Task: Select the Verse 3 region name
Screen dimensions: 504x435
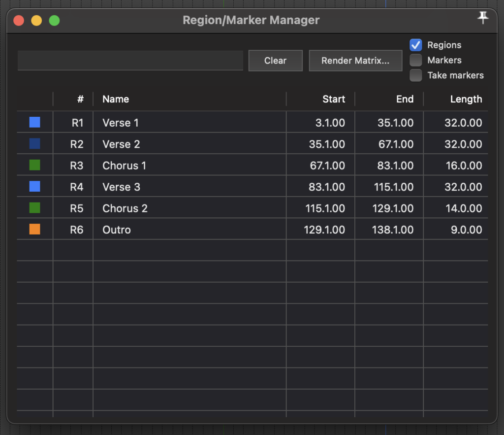Action: (121, 187)
